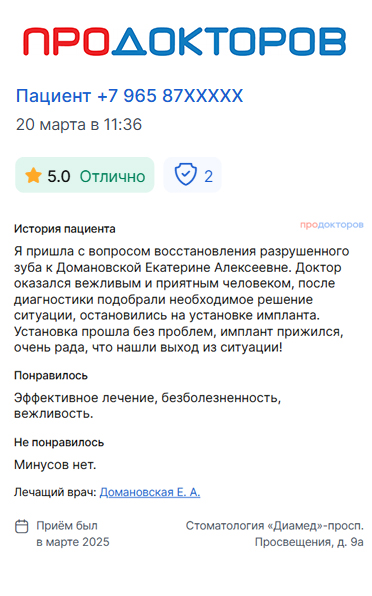Click the blue shield checkmark icon
372x596 pixels.
pyautogui.click(x=185, y=174)
